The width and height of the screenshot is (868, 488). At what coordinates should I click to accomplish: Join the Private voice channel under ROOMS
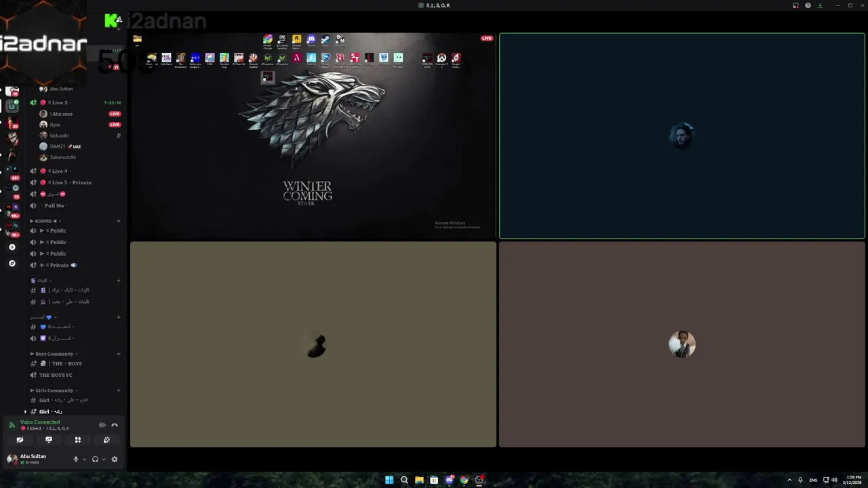coord(75,265)
